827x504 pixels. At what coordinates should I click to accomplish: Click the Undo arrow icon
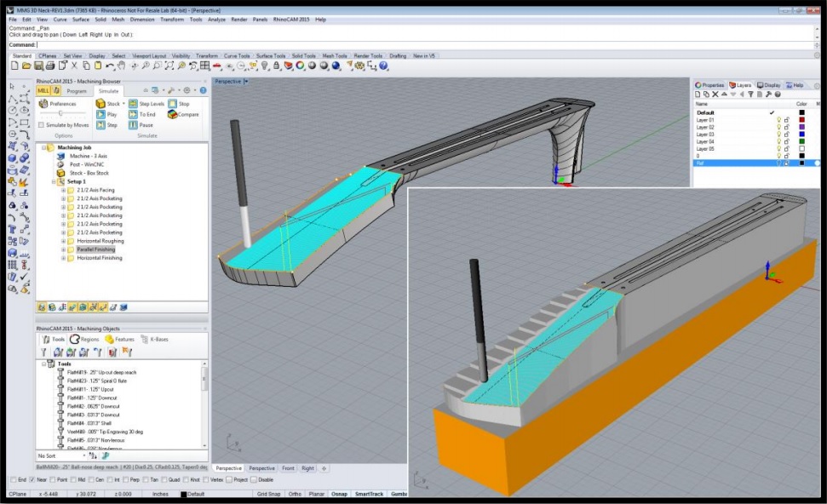(110, 66)
